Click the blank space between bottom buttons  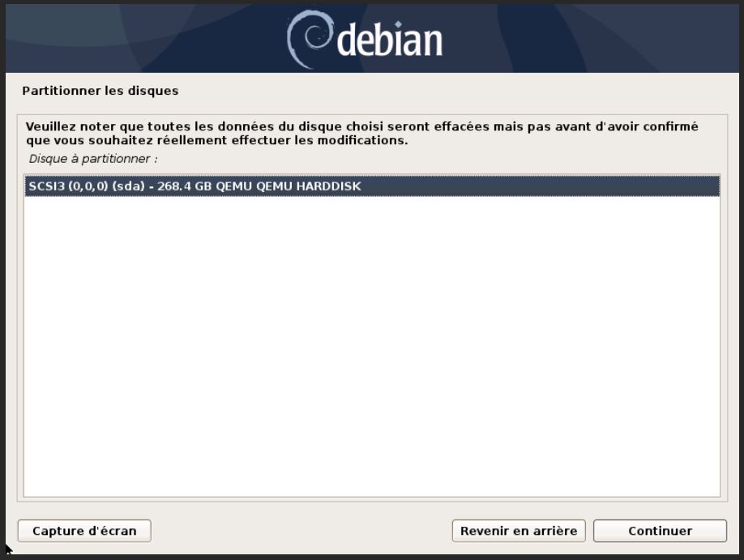pyautogui.click(x=301, y=531)
